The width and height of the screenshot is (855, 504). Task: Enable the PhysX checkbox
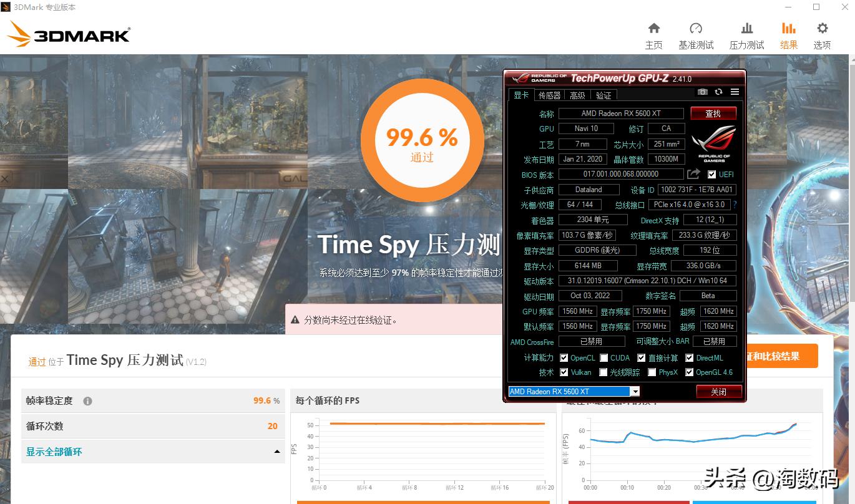[x=652, y=372]
